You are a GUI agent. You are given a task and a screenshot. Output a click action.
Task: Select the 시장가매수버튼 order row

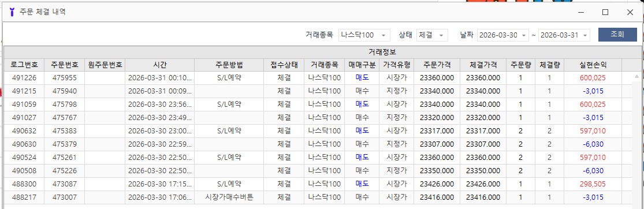point(318,197)
